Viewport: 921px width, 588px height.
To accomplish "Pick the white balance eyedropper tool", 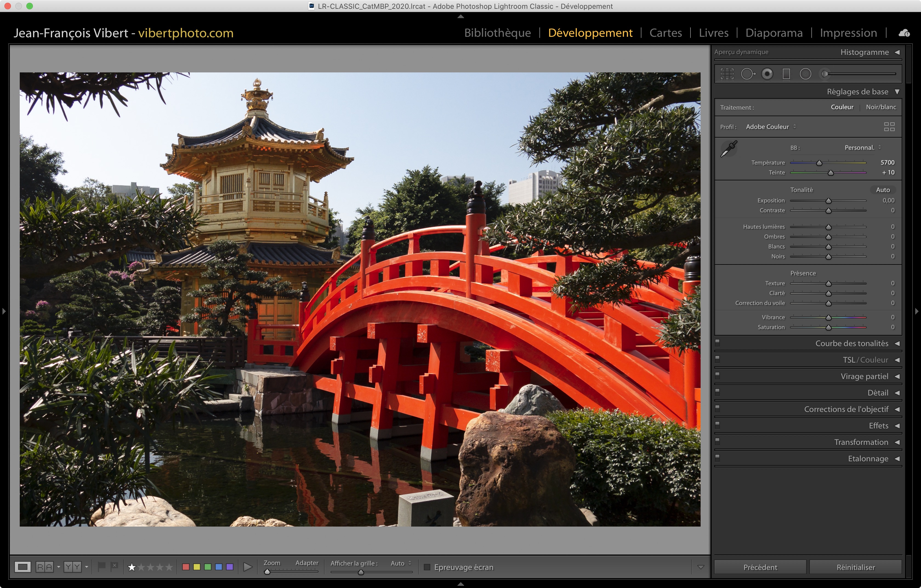I will 729,149.
